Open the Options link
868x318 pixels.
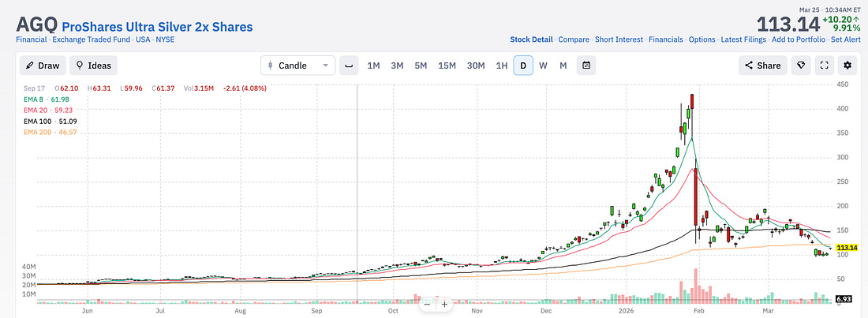pyautogui.click(x=702, y=39)
